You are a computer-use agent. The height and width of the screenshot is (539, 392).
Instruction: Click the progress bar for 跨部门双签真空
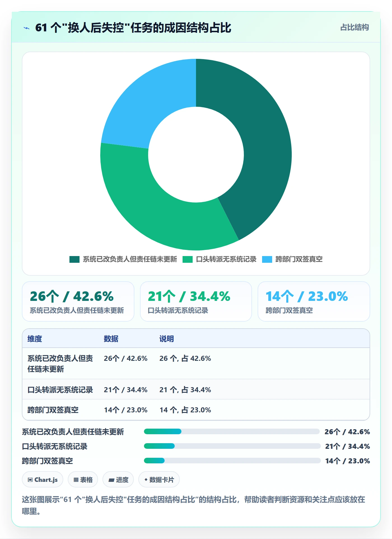(232, 461)
